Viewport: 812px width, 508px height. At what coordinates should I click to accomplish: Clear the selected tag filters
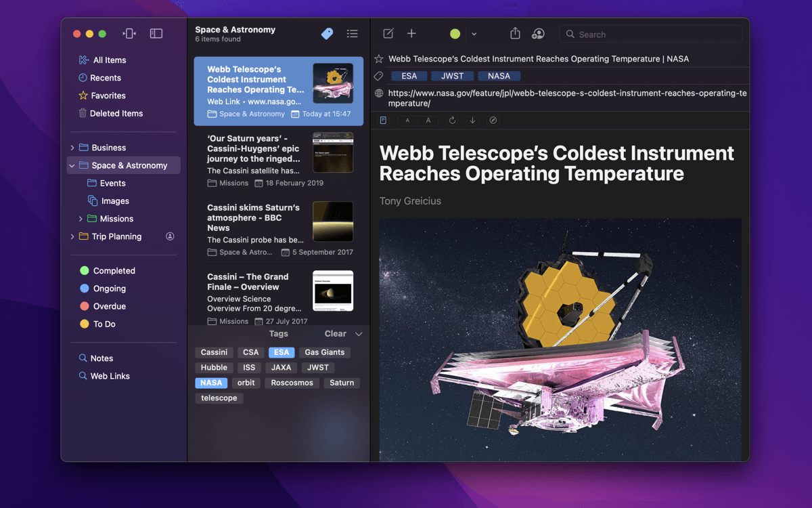point(336,334)
